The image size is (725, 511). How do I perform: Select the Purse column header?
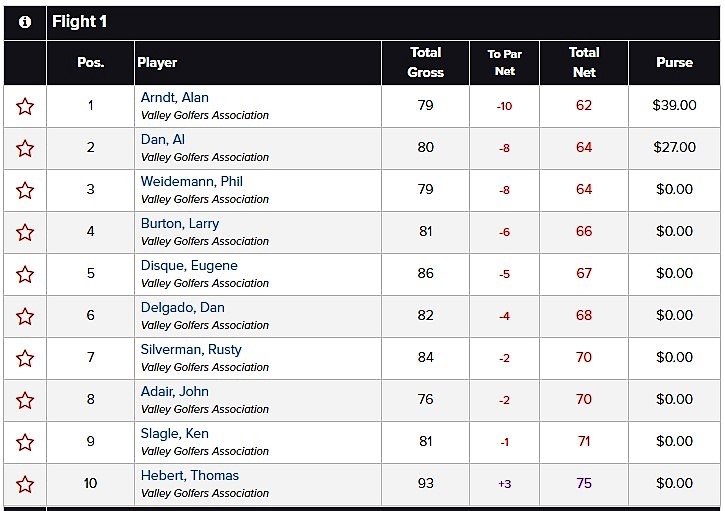tap(674, 62)
